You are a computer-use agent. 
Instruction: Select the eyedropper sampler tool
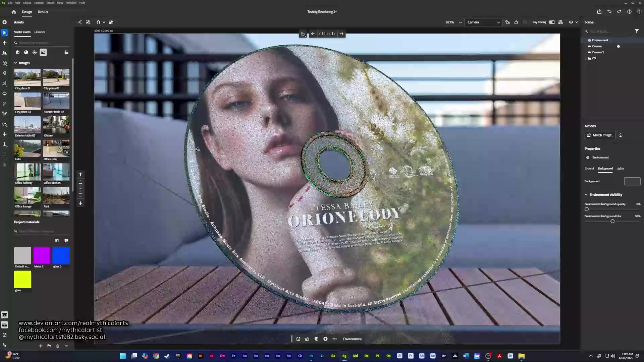click(5, 114)
